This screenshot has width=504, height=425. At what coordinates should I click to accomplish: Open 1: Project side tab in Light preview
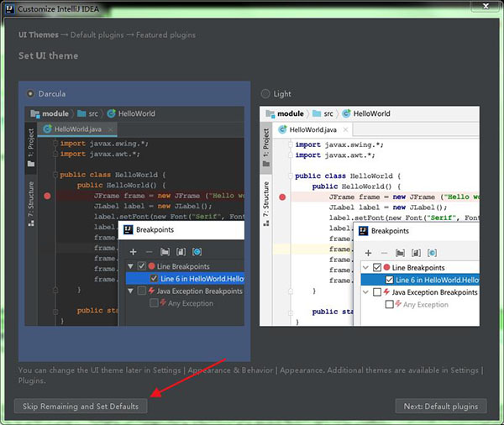(x=266, y=144)
